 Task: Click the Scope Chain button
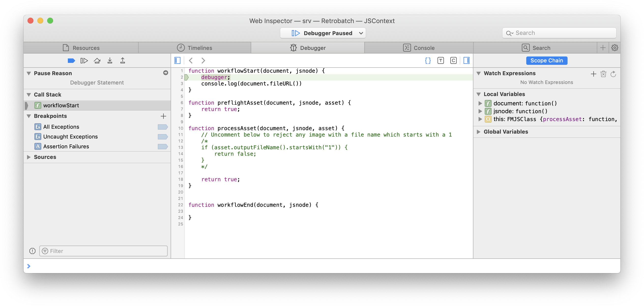[x=546, y=61]
